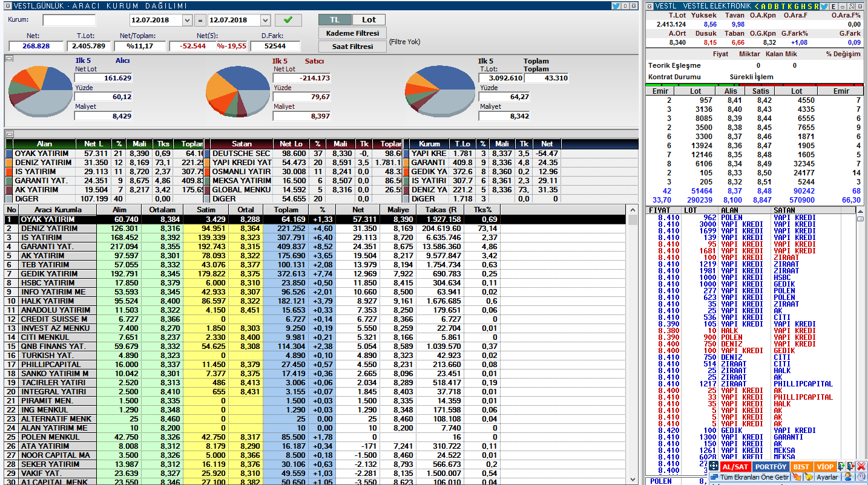Open the Saat Filtresi button
This screenshot has height=485, width=868.
pos(352,47)
